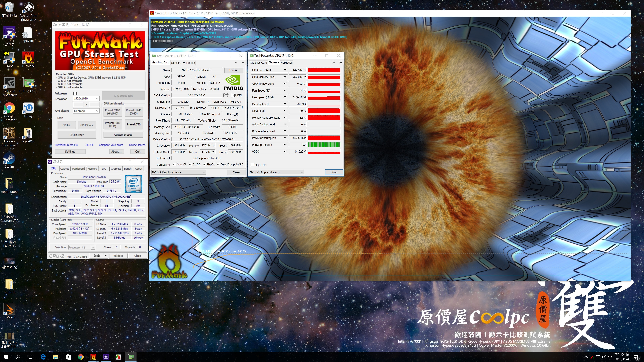Open Microsoft Edge from the taskbar
Viewport: 644px width, 362px height.
tap(43, 357)
